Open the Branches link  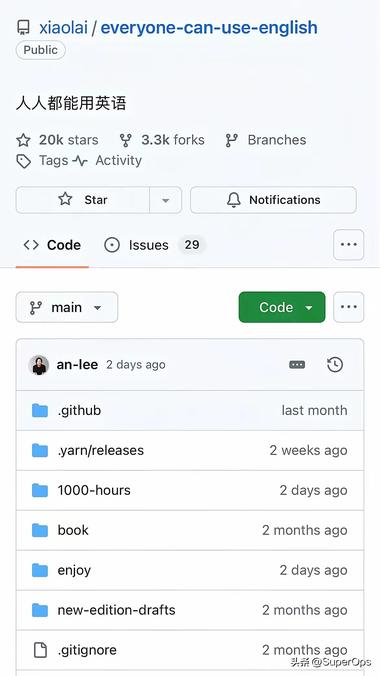[x=276, y=140]
